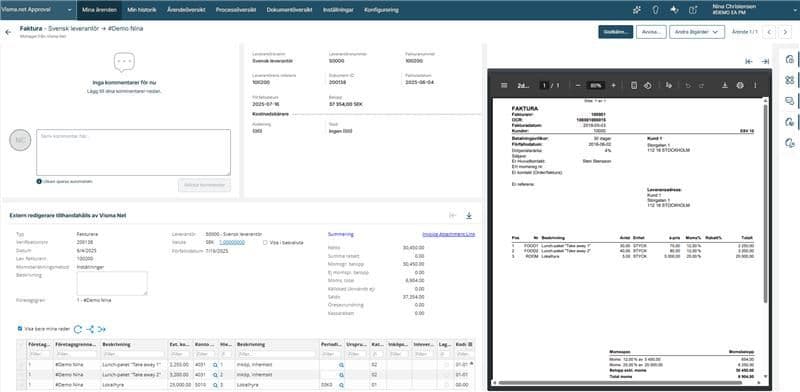Click the PDF zoom percentage field

pos(595,85)
